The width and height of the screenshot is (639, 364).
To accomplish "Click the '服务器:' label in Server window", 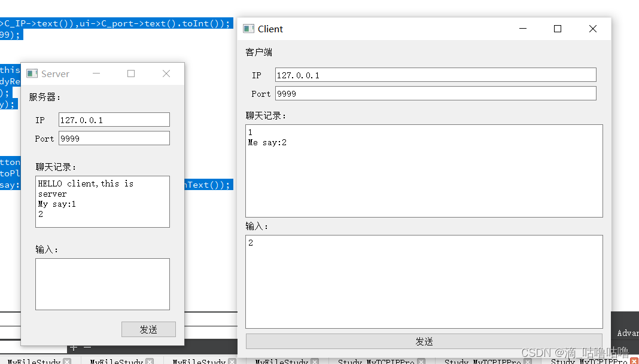I will (x=45, y=97).
